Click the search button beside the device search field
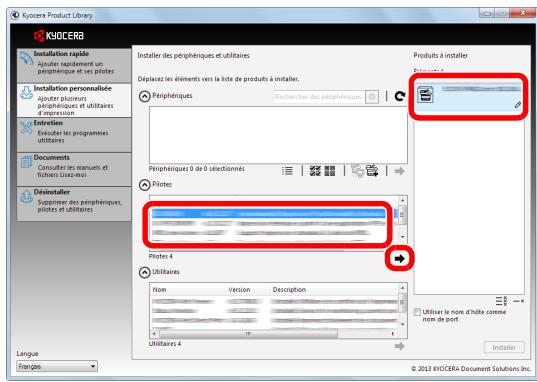Image resolution: width=537 pixels, height=382 pixels. click(x=372, y=97)
